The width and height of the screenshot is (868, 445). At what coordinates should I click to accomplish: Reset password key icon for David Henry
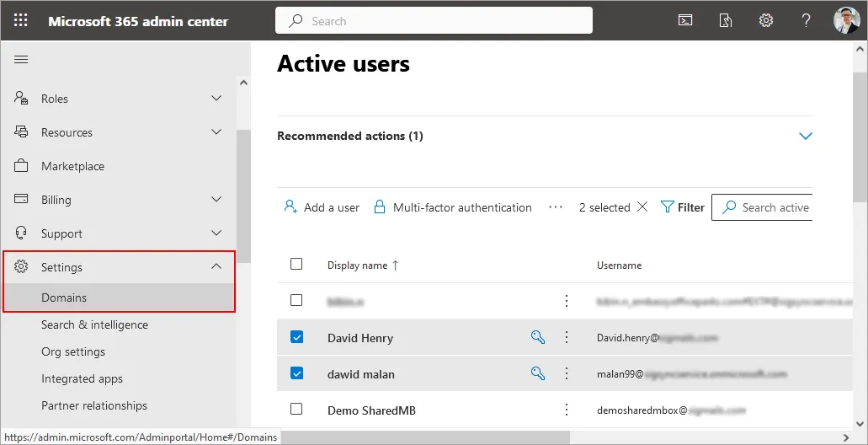537,337
